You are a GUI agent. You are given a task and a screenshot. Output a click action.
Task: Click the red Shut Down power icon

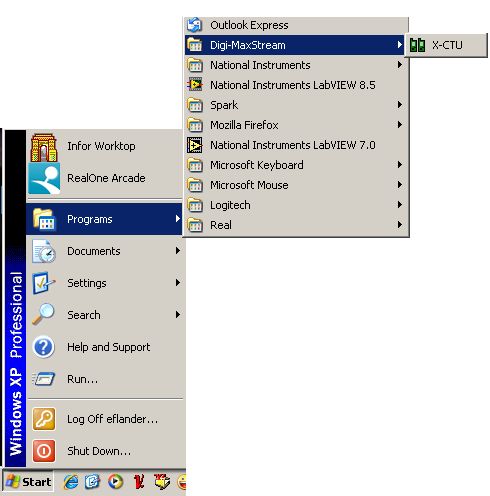click(x=44, y=451)
